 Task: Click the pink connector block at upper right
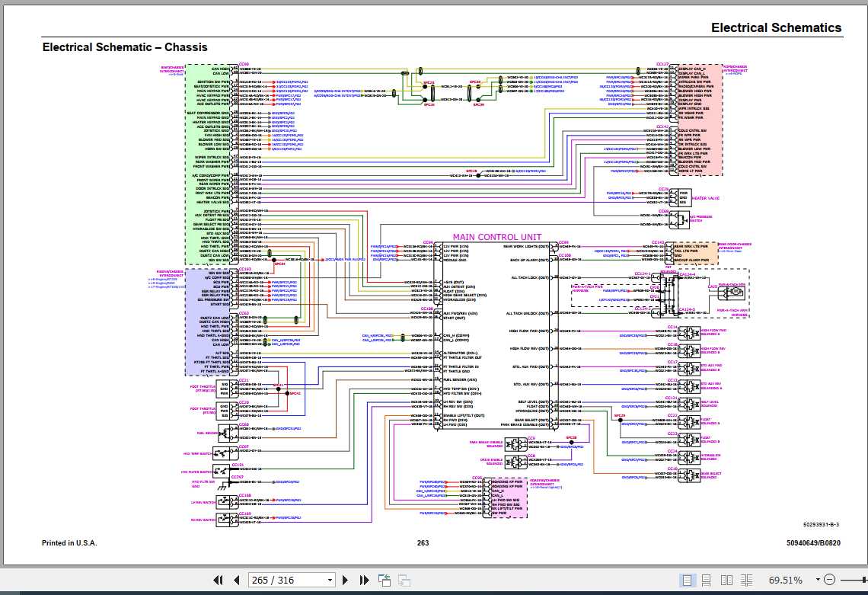coord(700,120)
